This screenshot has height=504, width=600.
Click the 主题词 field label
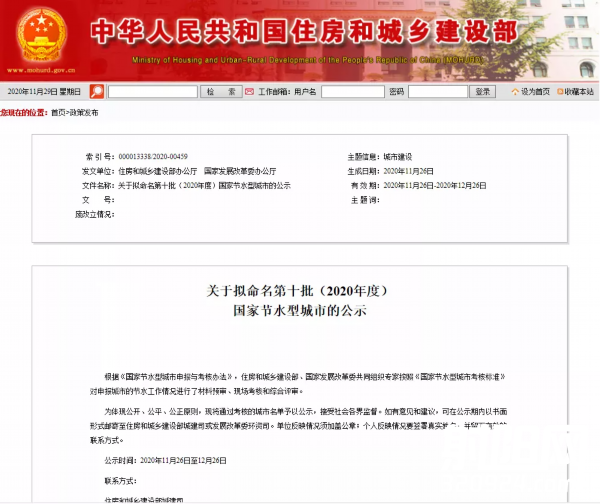pos(365,200)
